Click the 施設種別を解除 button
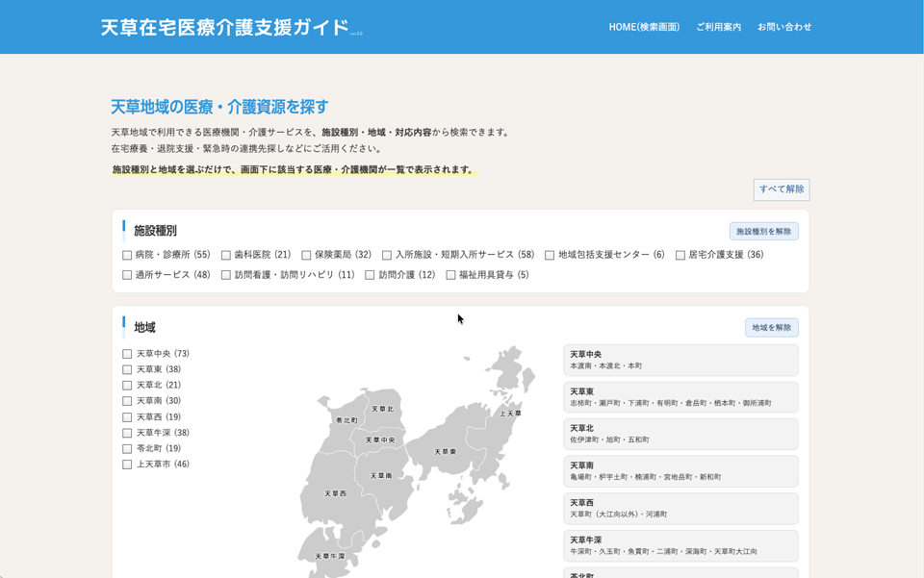 pyautogui.click(x=763, y=232)
